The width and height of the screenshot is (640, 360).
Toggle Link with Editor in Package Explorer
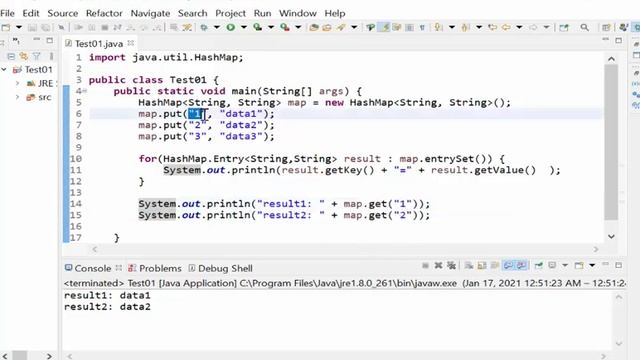[24, 56]
